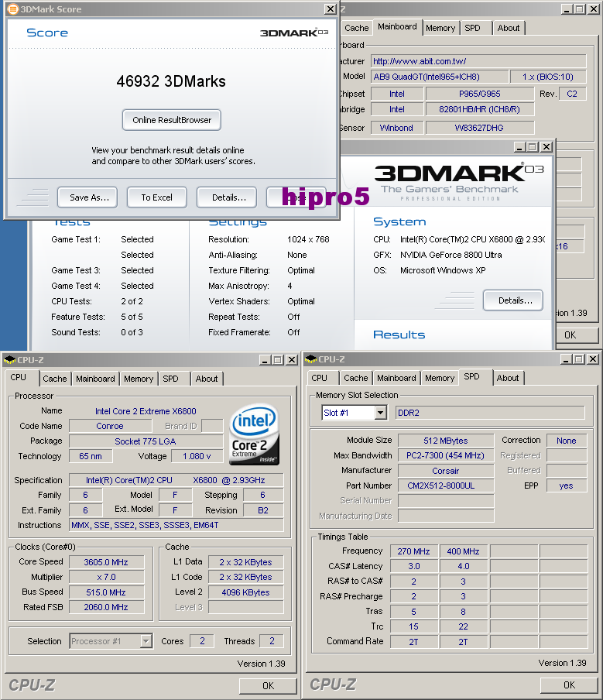The height and width of the screenshot is (700, 603).
Task: Click the Rated FSB 2060.0 MHz value
Action: click(x=106, y=607)
